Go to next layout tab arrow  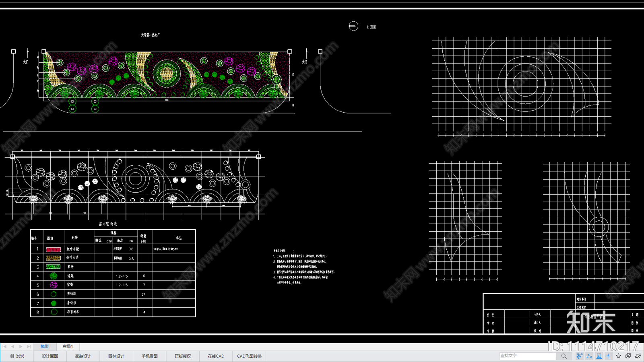coord(21,346)
